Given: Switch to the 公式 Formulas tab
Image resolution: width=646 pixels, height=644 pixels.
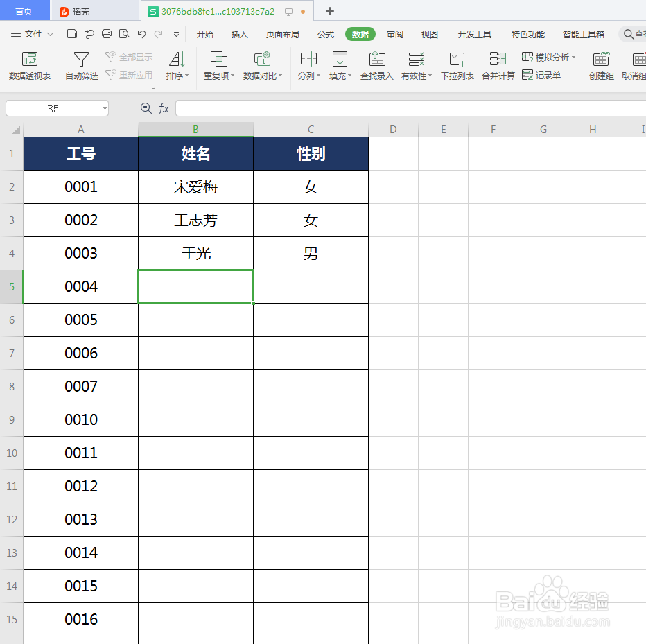Looking at the screenshot, I should point(326,34).
